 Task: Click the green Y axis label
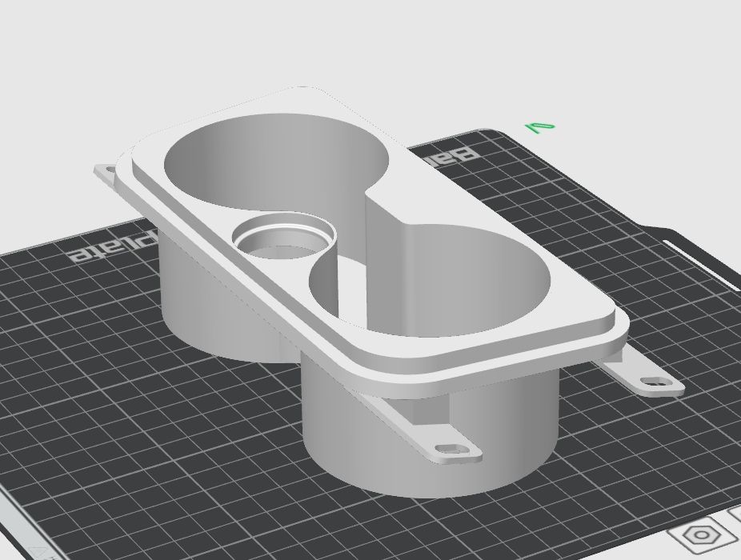point(539,127)
